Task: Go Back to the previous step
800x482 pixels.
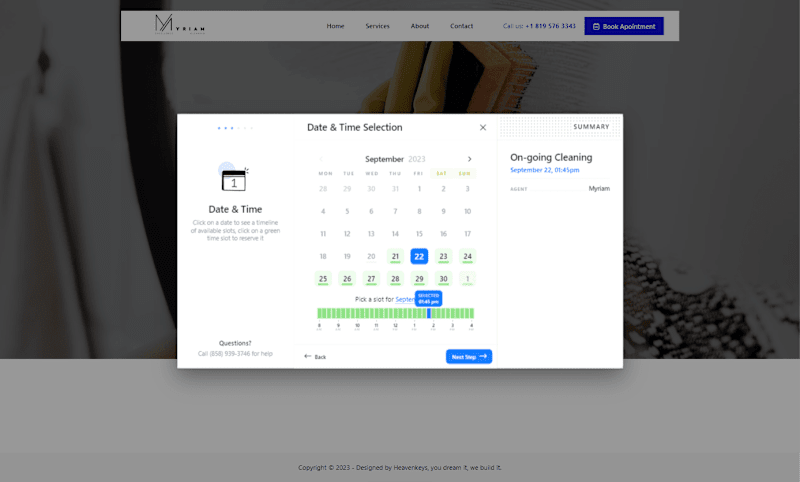Action: point(315,357)
